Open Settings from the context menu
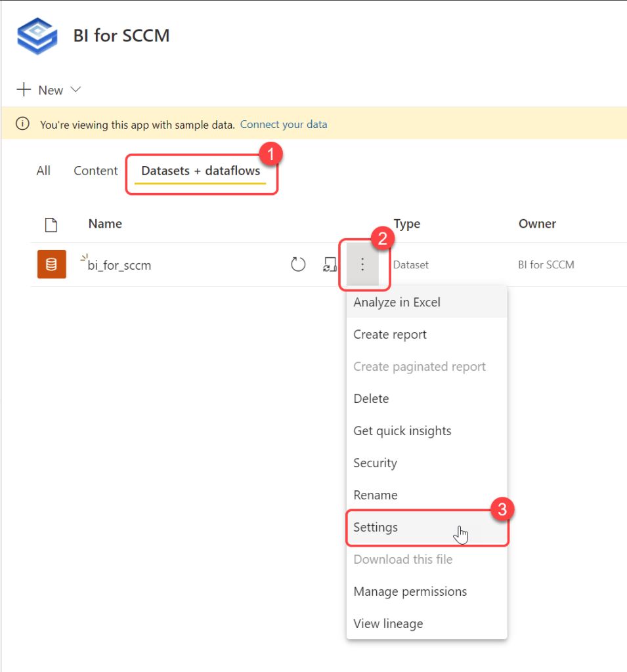 376,528
